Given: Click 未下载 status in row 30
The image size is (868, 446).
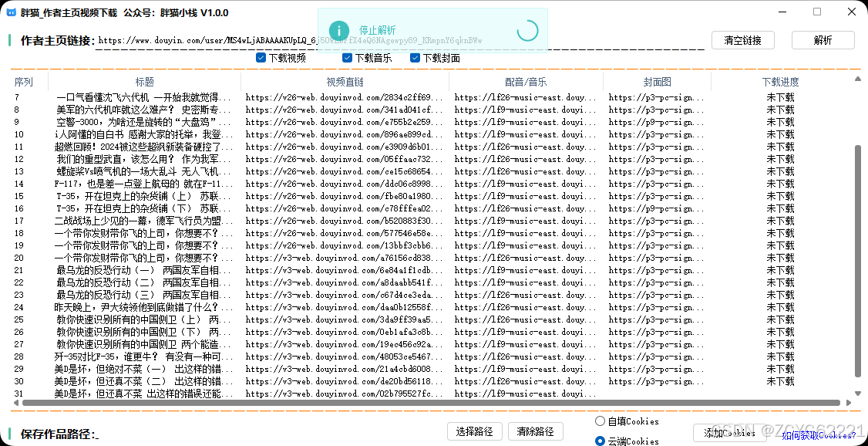Looking at the screenshot, I should 781,382.
